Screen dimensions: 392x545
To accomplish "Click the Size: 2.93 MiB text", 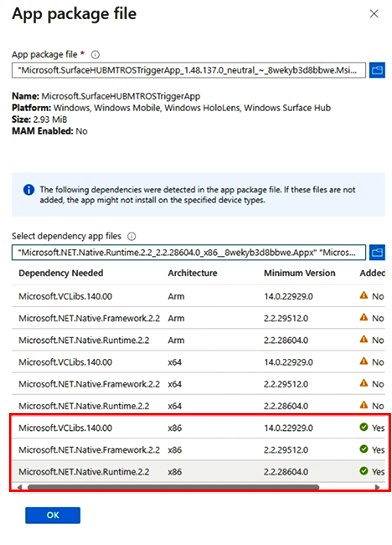I will (40, 120).
